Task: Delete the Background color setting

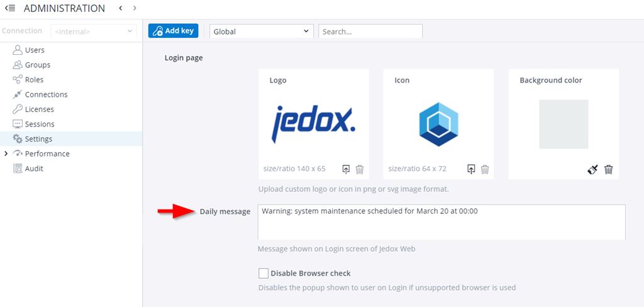Action: click(x=609, y=169)
